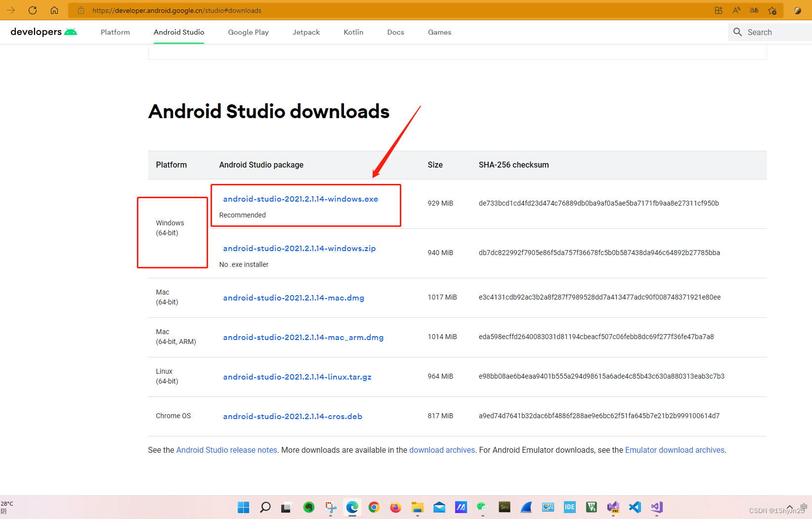Open the Docs menu item
The image size is (812, 519).
coord(395,32)
